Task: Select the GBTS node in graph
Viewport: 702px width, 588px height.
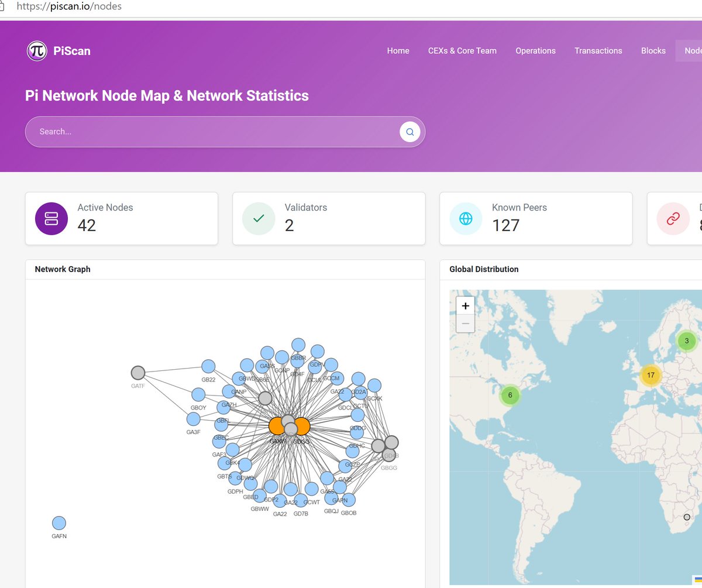Action: tap(225, 463)
